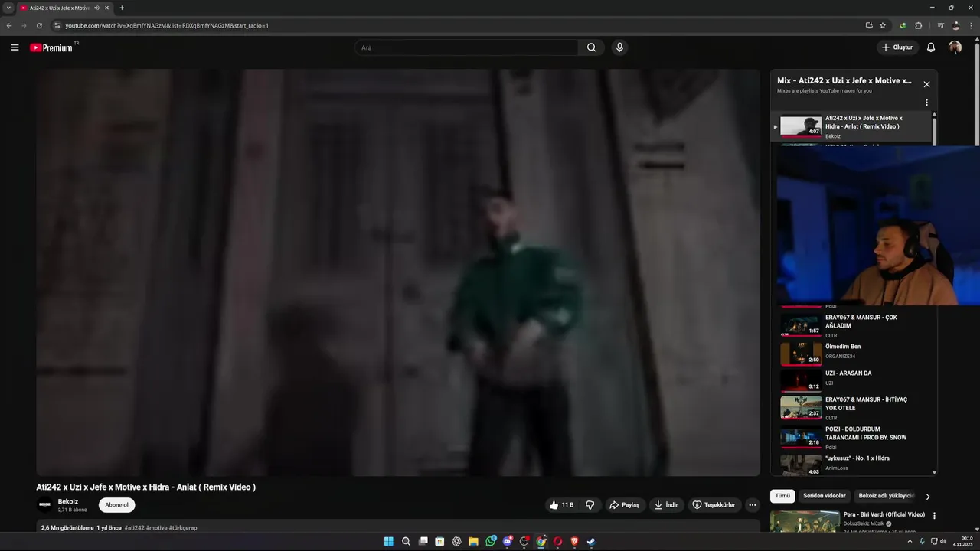
Task: Open File Explorer from taskbar
Action: 474,541
